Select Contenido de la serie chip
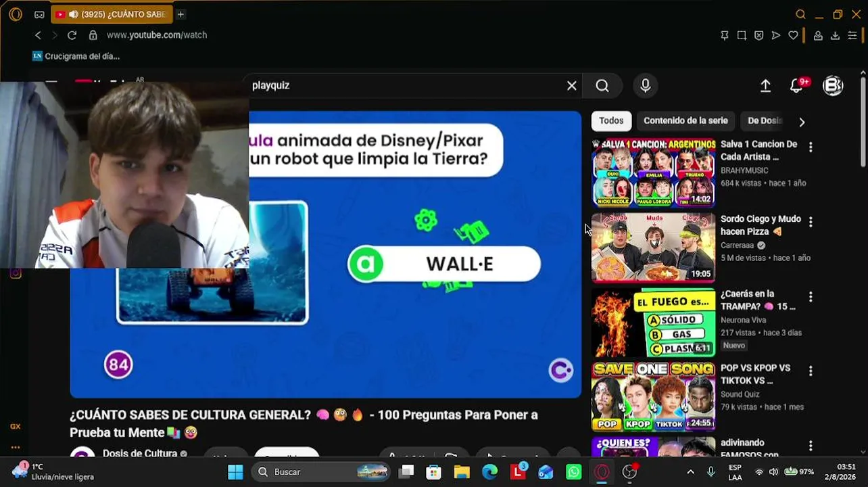 pos(685,121)
